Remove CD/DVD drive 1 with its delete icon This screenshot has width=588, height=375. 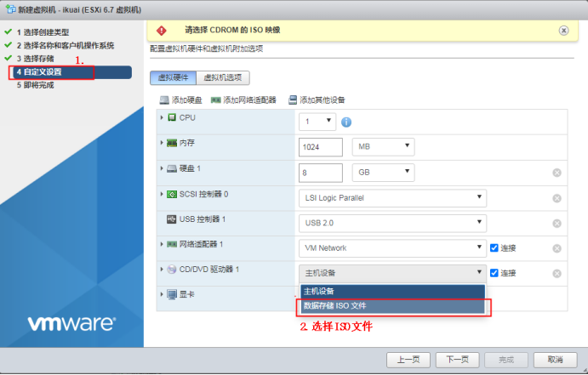557,274
